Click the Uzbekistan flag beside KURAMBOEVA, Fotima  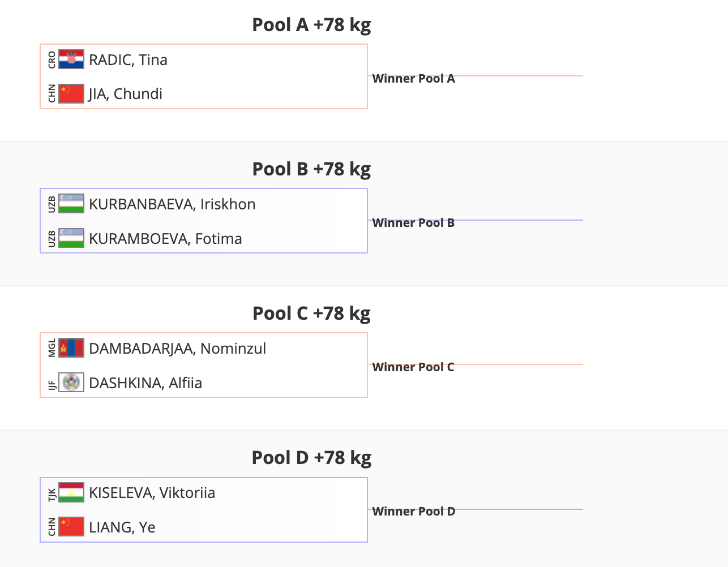coord(71,238)
